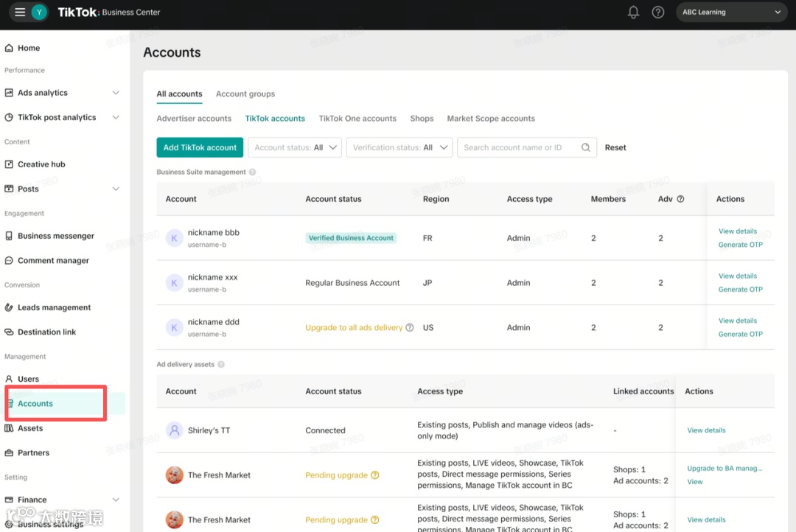Screen dimensions: 796x532
Task: Select Market Scope accounts sub-tab
Action: pos(491,119)
